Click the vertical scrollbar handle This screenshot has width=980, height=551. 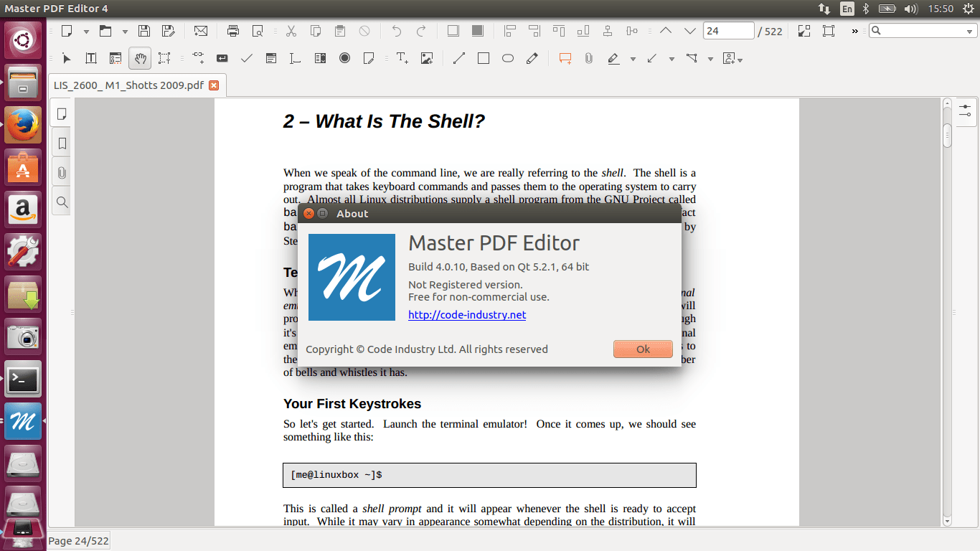coord(947,136)
